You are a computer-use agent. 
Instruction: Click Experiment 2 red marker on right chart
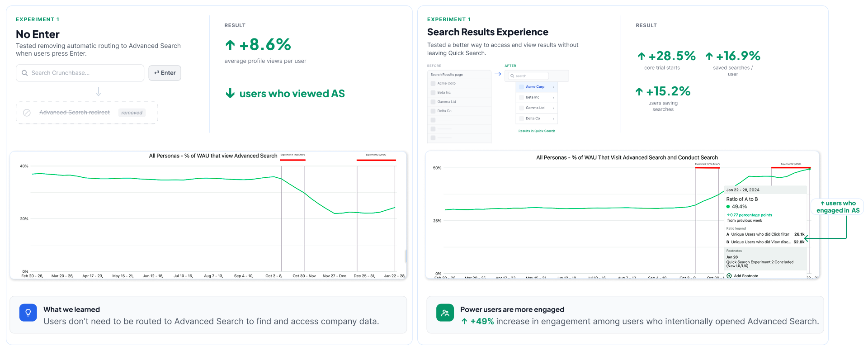click(x=791, y=167)
